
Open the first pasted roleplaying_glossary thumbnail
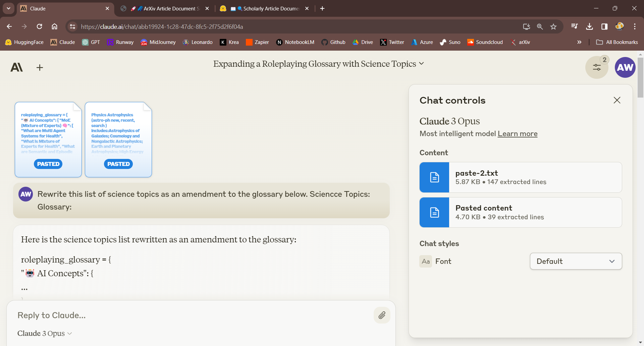click(48, 139)
